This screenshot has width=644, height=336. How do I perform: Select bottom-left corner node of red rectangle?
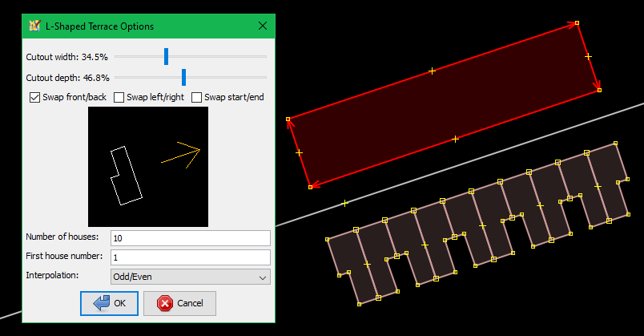pos(310,187)
